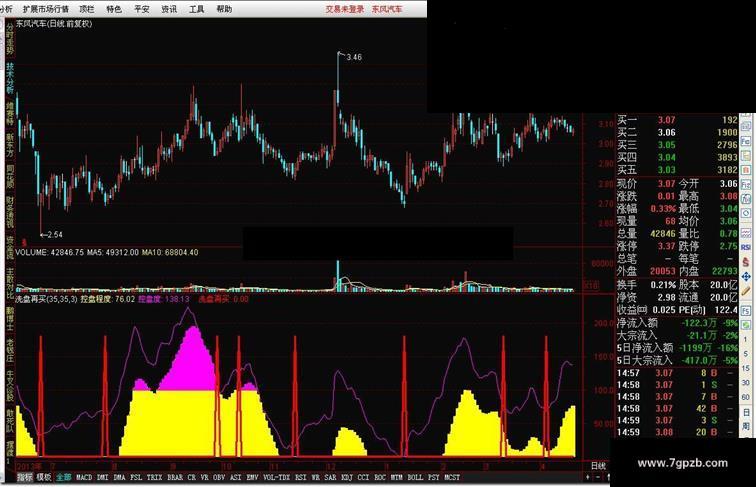Click the VOLUME: 42846.75 readout

click(x=50, y=252)
